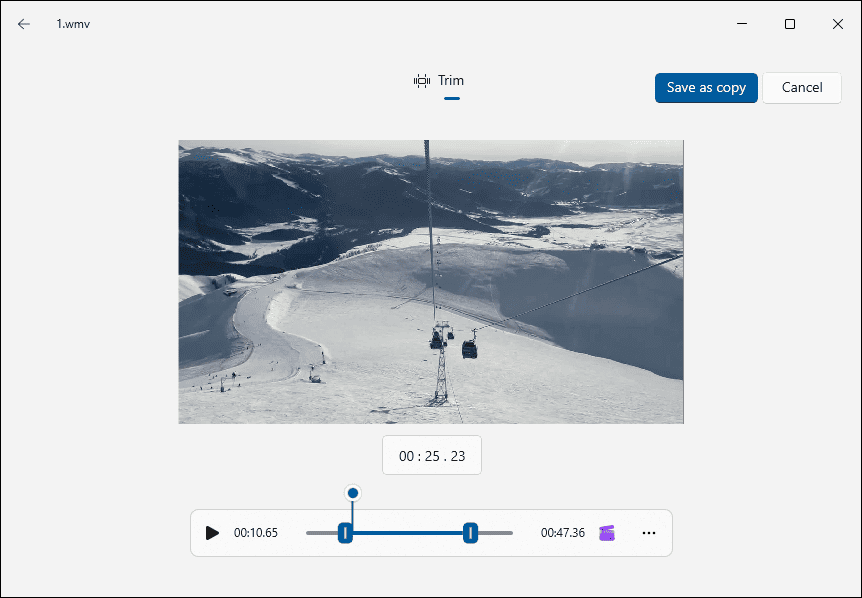
Task: Cancel the trim operation
Action: point(802,88)
